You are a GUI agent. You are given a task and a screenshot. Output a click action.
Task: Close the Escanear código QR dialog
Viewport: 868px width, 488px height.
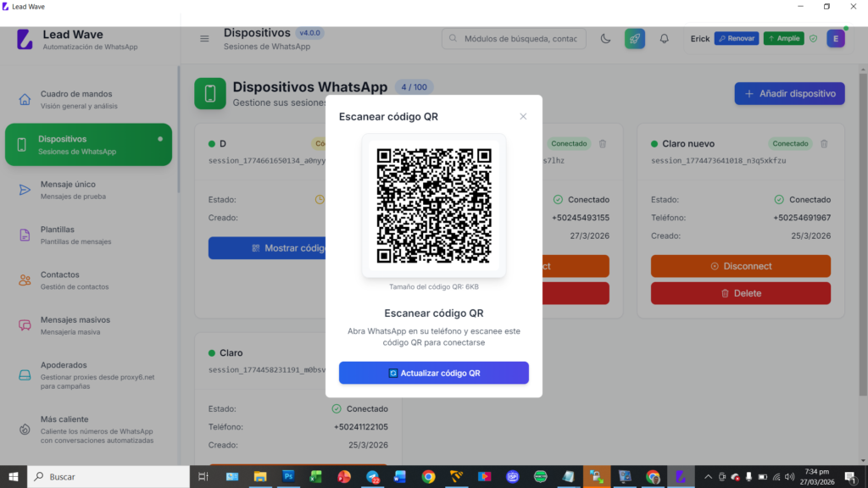click(523, 117)
